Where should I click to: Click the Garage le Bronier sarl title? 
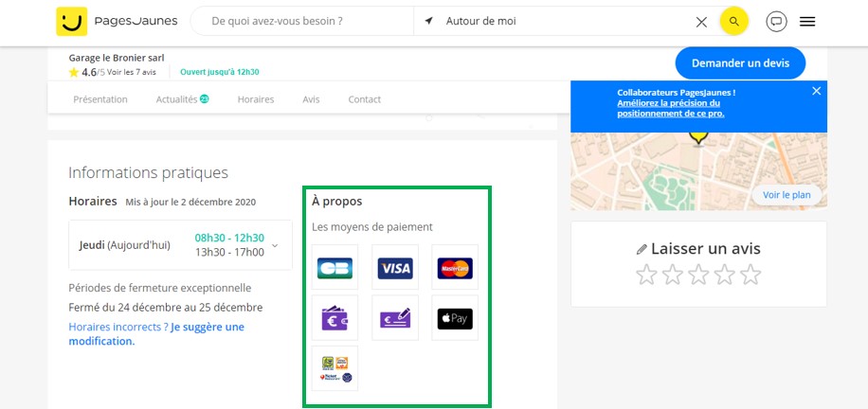pos(117,58)
